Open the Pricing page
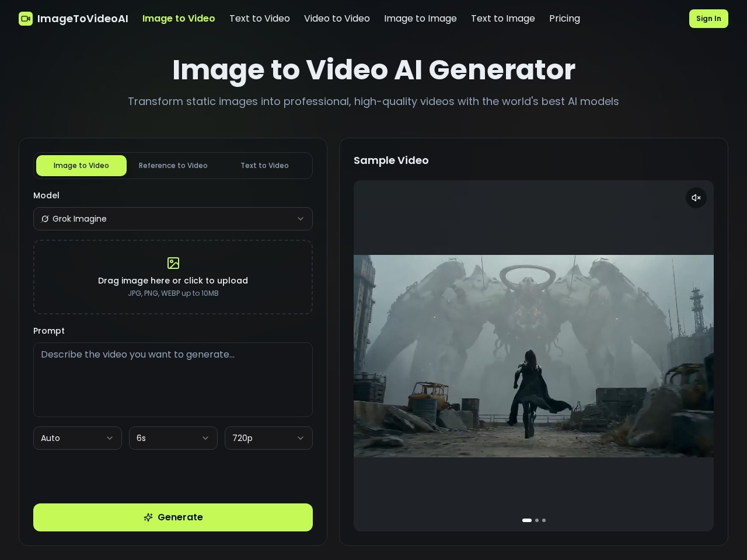This screenshot has height=560, width=747. point(564,19)
